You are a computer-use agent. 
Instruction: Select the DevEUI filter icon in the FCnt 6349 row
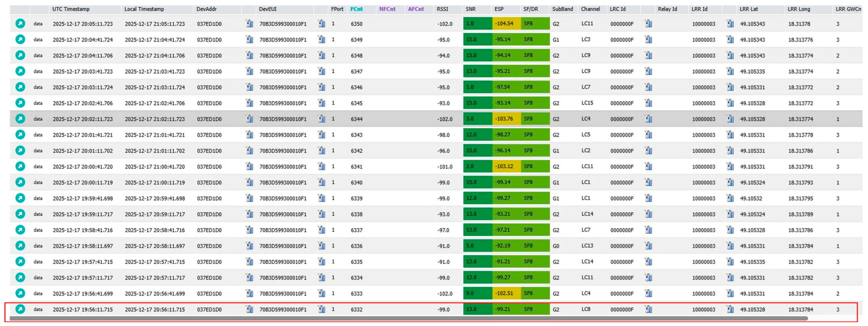pos(321,39)
